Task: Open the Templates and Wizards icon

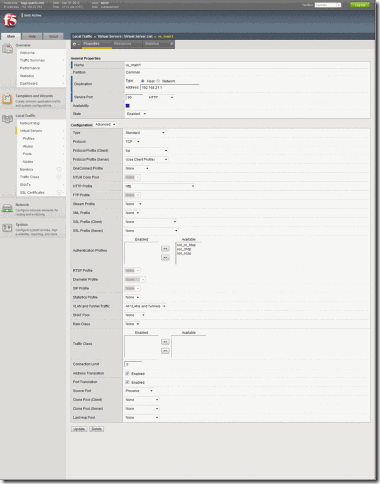Action: click(x=7, y=99)
